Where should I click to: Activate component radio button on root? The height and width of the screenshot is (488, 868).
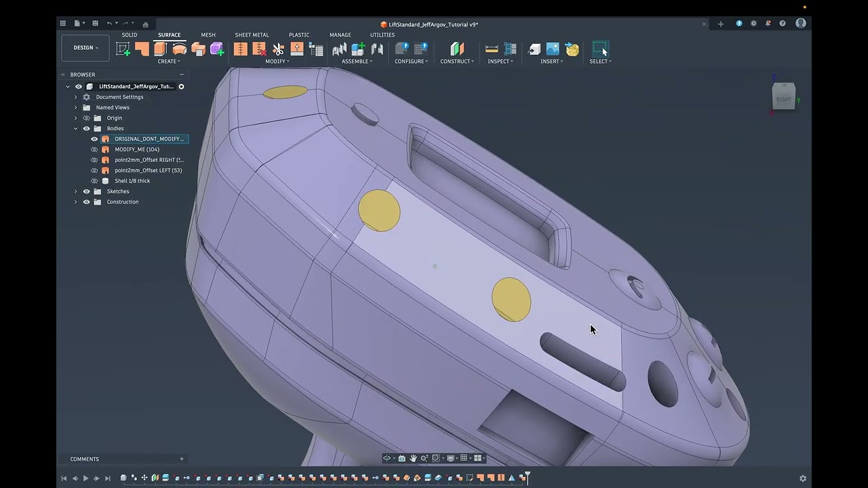(x=181, y=87)
